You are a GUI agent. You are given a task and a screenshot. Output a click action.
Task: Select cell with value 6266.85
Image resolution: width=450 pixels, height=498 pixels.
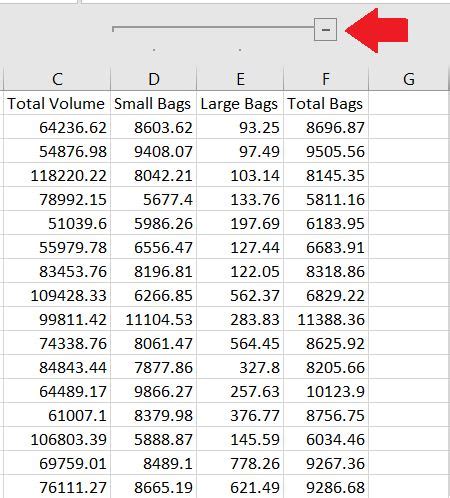(154, 295)
